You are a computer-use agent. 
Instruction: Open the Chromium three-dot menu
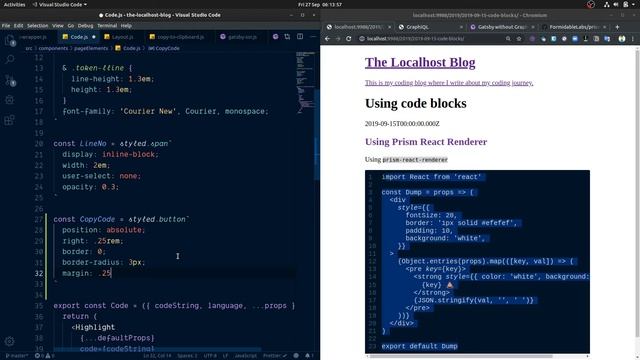click(633, 39)
